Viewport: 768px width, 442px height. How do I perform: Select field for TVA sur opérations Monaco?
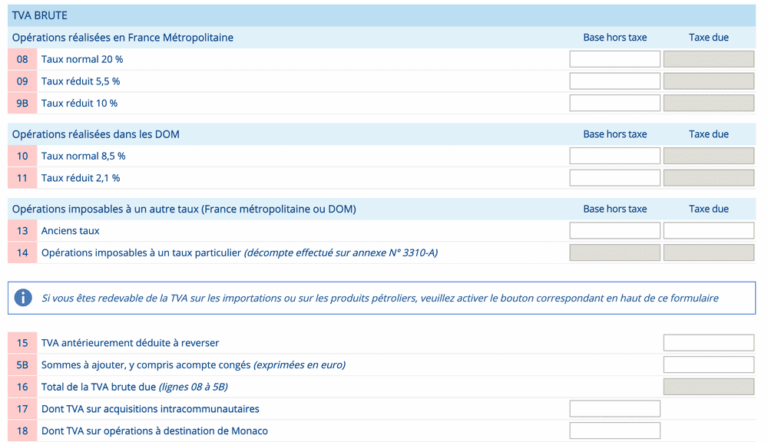[x=614, y=431]
